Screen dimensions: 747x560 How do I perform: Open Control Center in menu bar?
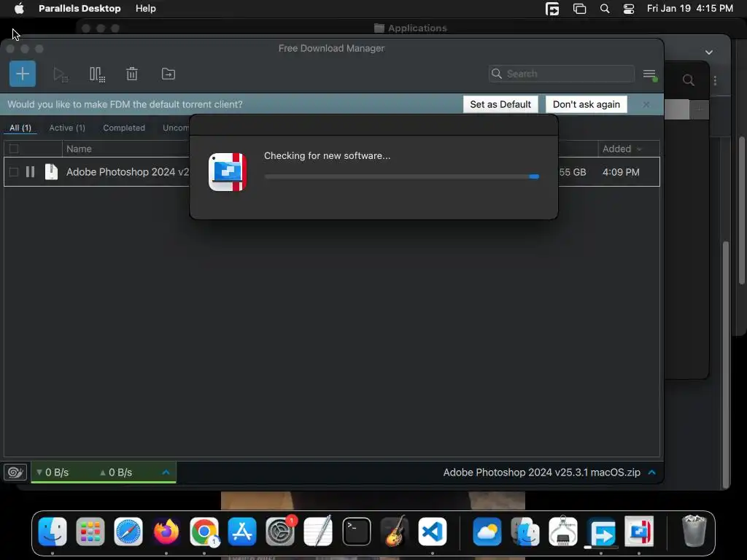(x=628, y=9)
